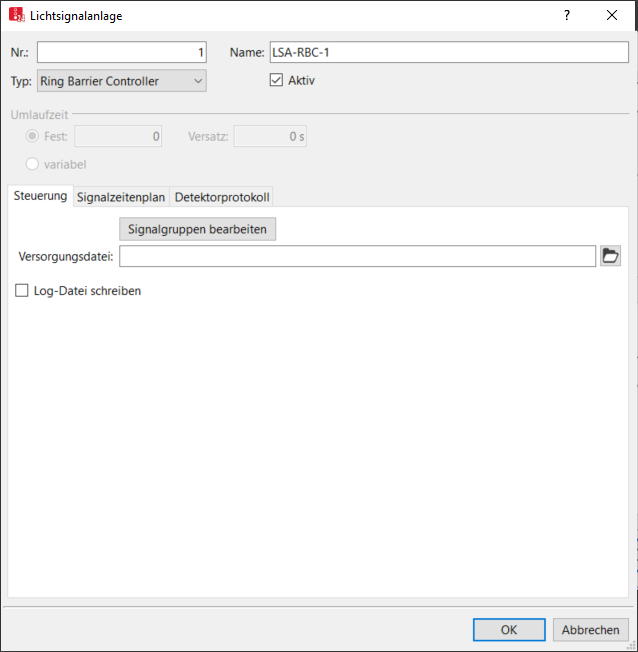The image size is (638, 652).
Task: Switch to the Signalzeitenplan tab
Action: (121, 197)
